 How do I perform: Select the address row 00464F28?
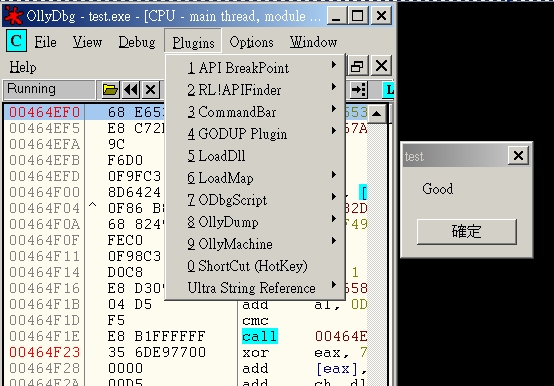pyautogui.click(x=45, y=368)
